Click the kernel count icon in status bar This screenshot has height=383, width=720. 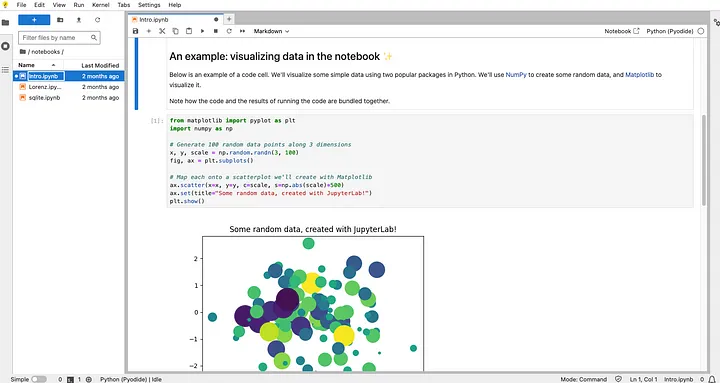89,379
